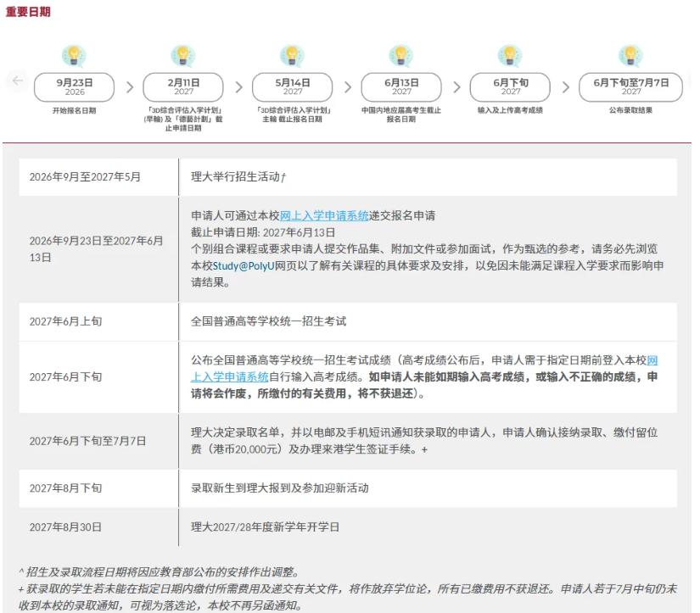Select the 6月下旬 2027 timeline pill

click(x=510, y=87)
